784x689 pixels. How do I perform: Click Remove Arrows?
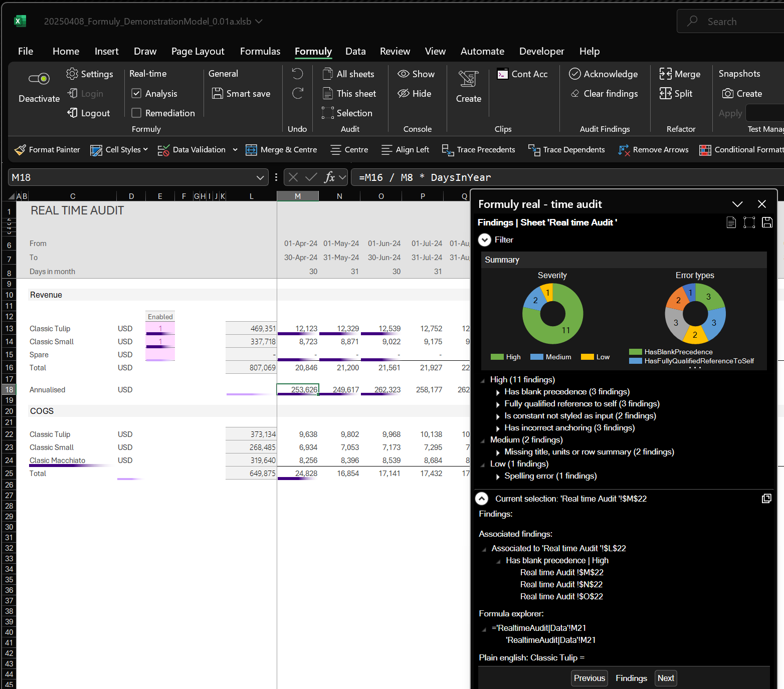point(653,149)
